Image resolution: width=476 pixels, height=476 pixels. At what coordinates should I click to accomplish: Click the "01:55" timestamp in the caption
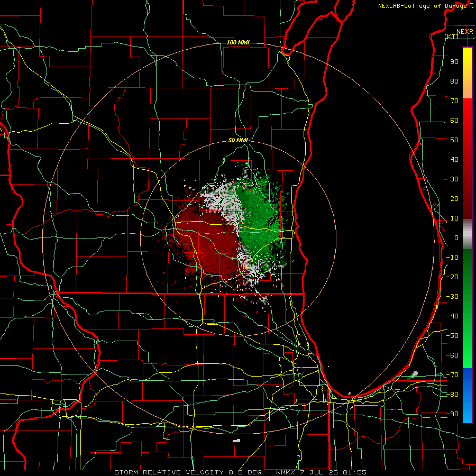(x=354, y=472)
